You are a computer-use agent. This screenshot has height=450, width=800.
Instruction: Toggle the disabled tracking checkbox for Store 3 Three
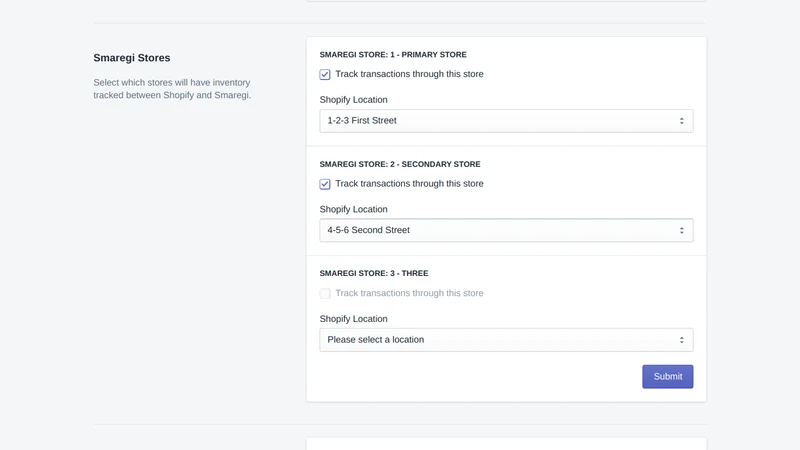pyautogui.click(x=325, y=293)
